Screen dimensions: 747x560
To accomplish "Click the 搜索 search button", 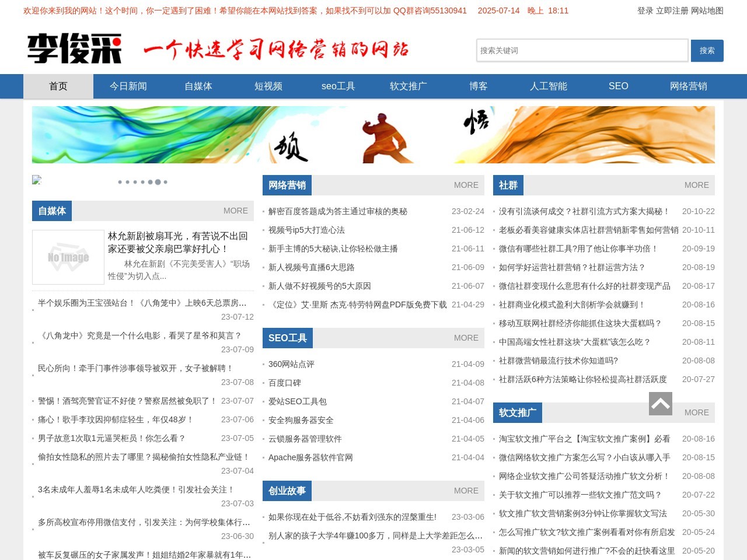I will (x=707, y=51).
